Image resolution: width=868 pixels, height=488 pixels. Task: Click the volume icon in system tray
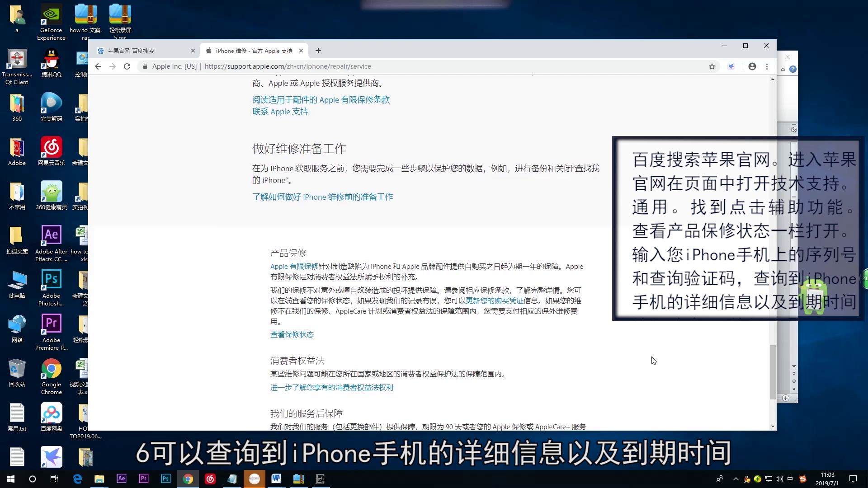[779, 479]
